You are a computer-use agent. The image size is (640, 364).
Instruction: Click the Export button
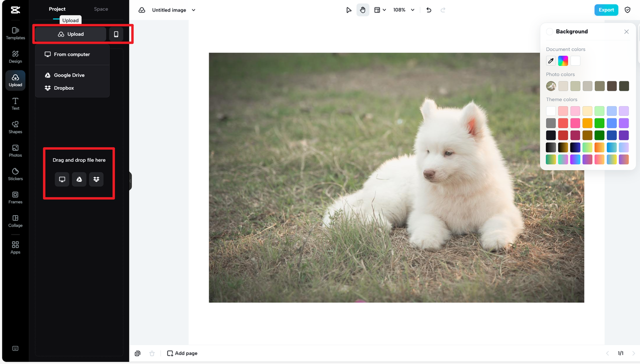click(x=606, y=9)
